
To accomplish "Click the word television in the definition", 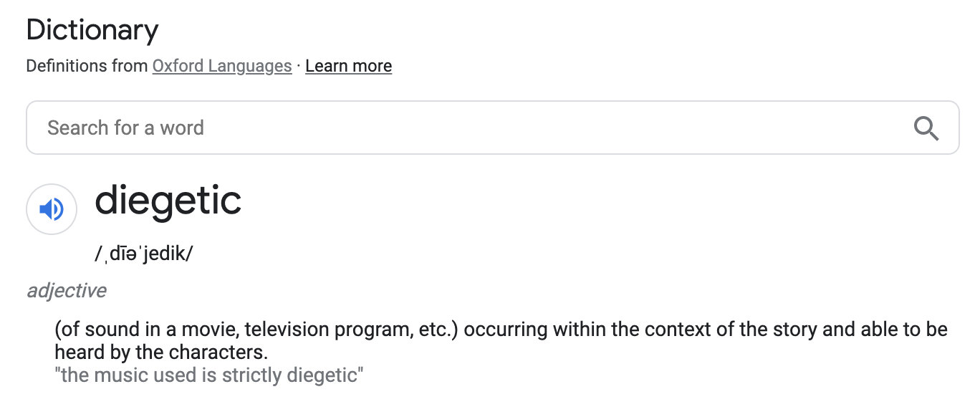I will click(292, 330).
